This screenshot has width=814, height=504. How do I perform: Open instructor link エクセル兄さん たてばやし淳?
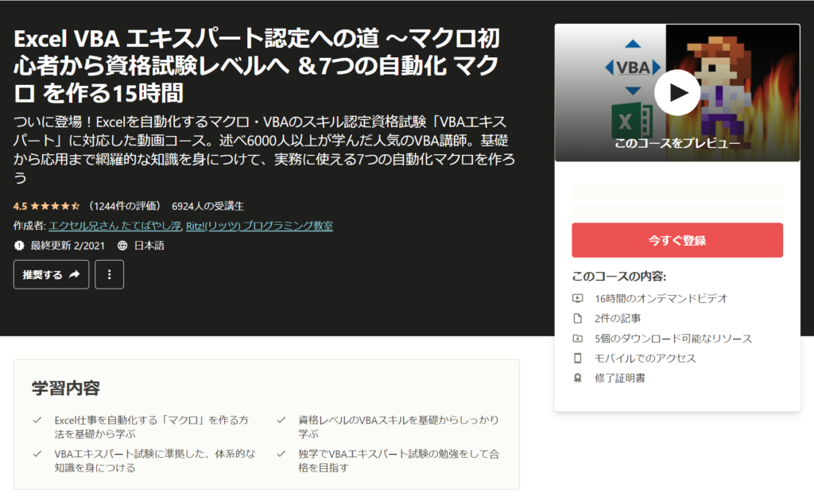(114, 226)
